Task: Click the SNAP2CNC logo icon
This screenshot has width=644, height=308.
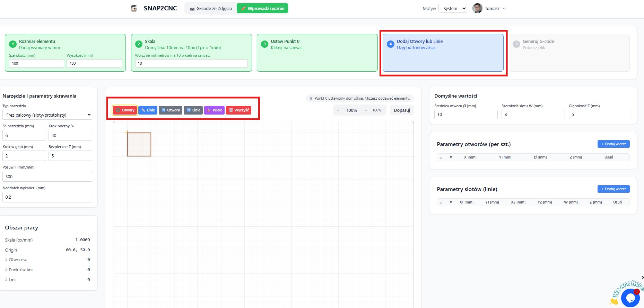Action: coord(134,8)
